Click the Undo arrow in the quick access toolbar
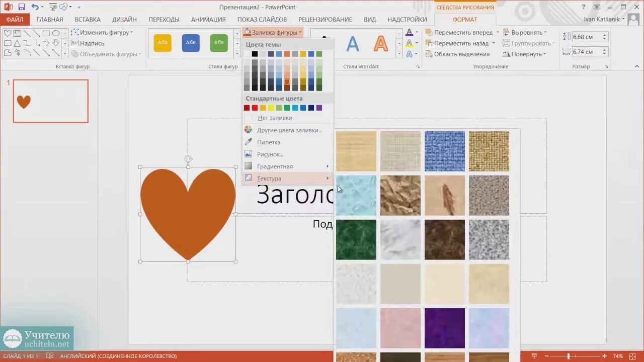The image size is (644, 362). point(34,7)
